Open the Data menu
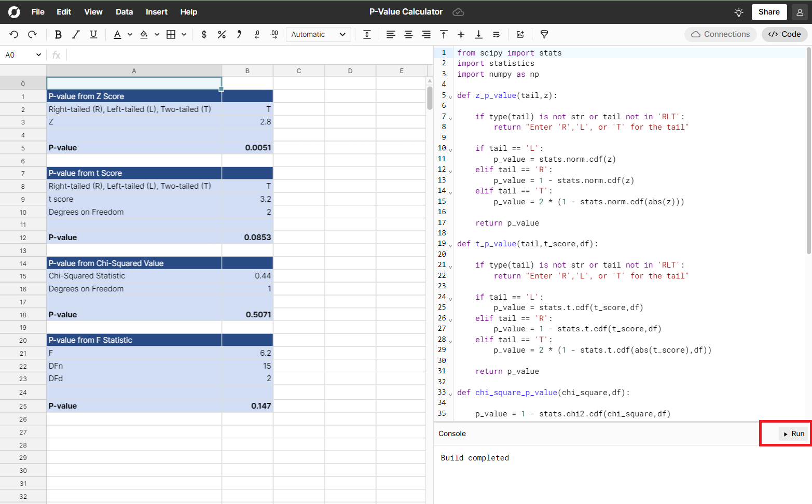 point(124,12)
